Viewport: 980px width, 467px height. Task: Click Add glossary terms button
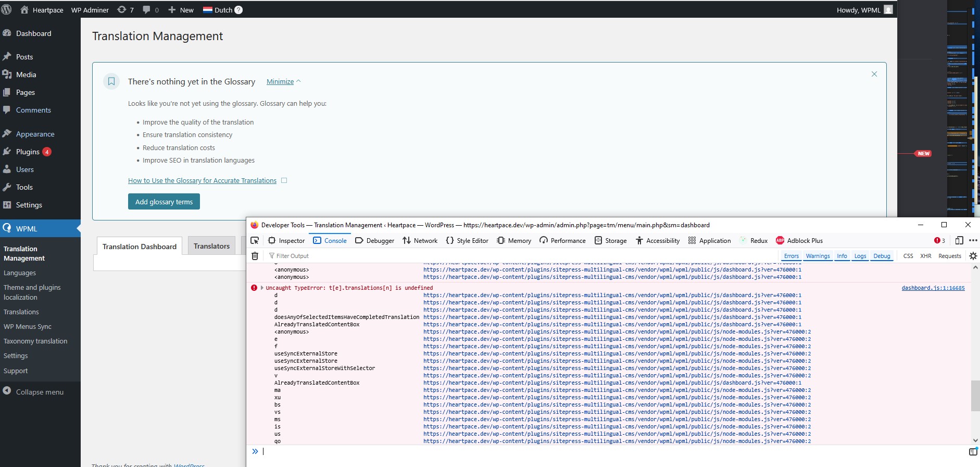tap(164, 202)
